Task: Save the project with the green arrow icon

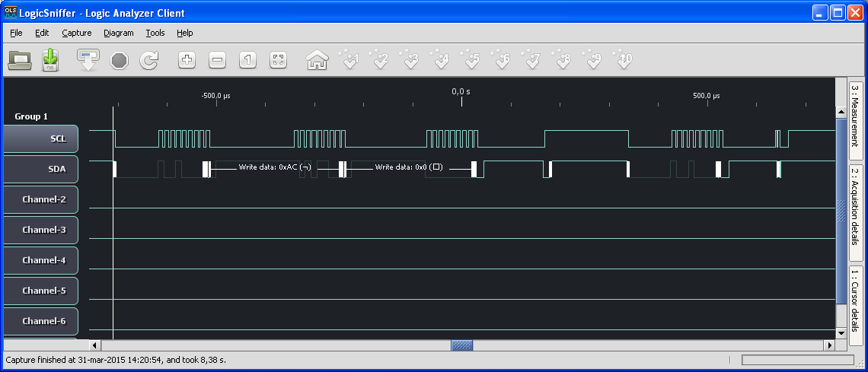Action: click(x=50, y=59)
